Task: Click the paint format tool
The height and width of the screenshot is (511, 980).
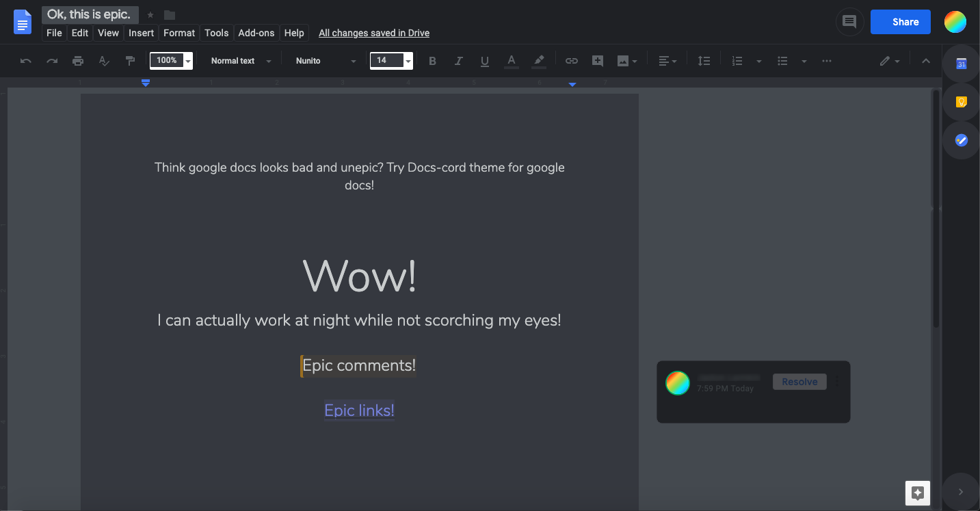Action: pyautogui.click(x=130, y=61)
